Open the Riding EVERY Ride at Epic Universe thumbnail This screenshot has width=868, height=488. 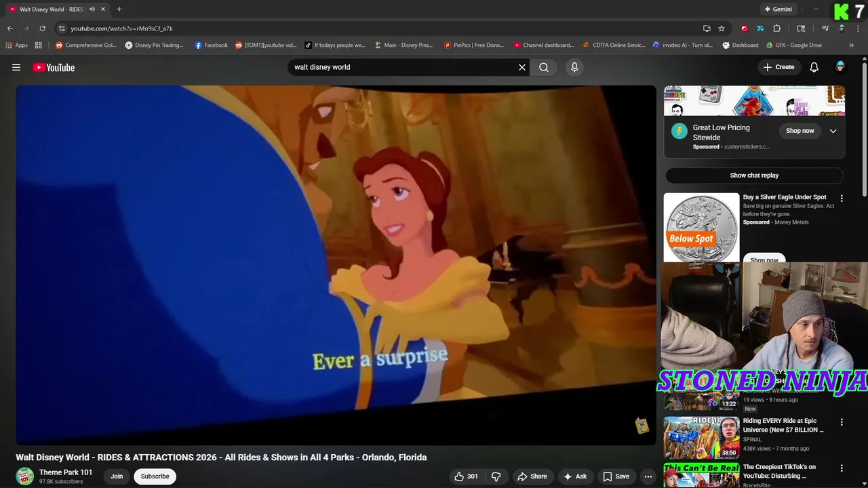pos(701,437)
